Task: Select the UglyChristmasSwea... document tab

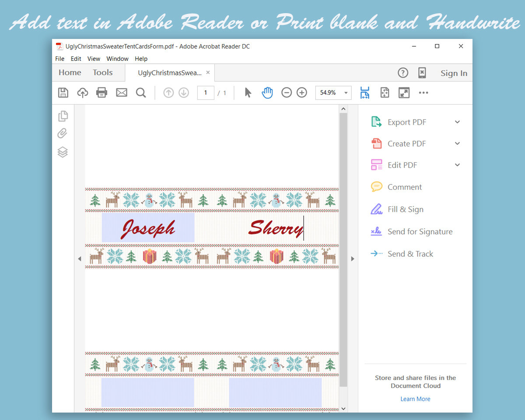Action: tap(170, 73)
